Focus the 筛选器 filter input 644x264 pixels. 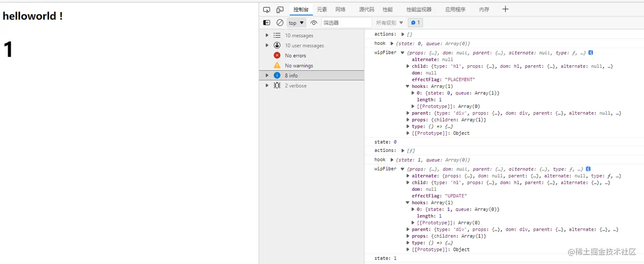347,23
